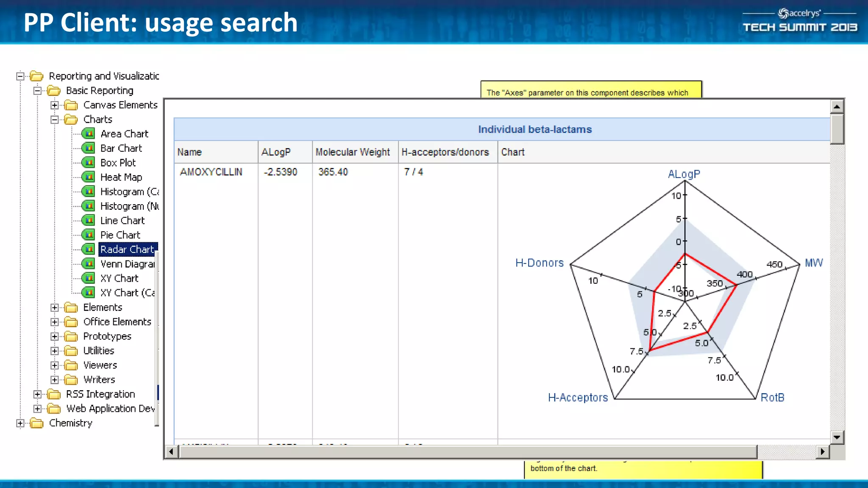This screenshot has height=488, width=868.
Task: Click the horizontal scrollbar left arrow
Action: tap(171, 452)
